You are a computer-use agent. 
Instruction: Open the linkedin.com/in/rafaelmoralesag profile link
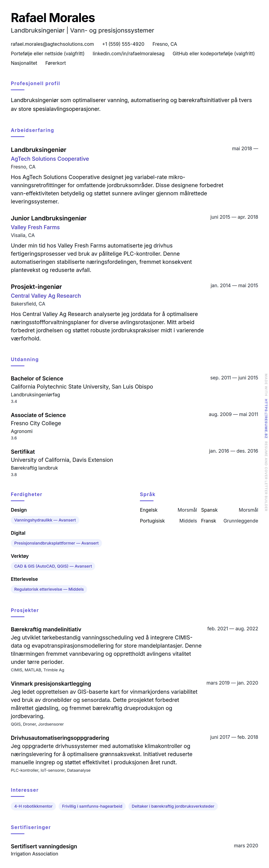[x=128, y=54]
